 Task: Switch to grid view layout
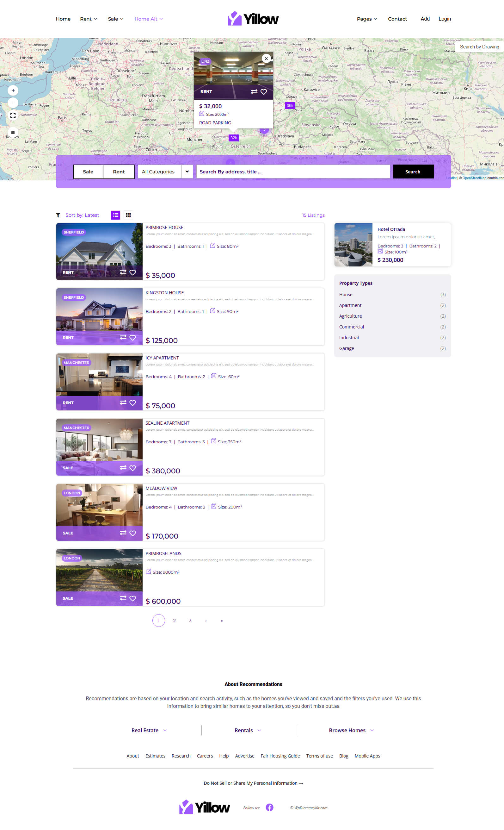(x=128, y=215)
